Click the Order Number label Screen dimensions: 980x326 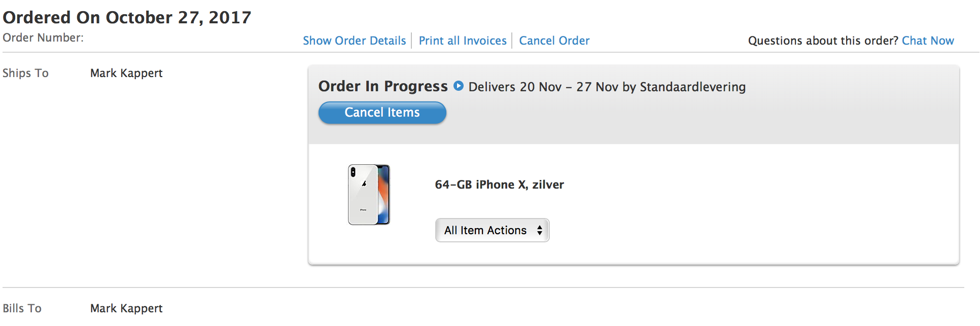click(x=43, y=38)
